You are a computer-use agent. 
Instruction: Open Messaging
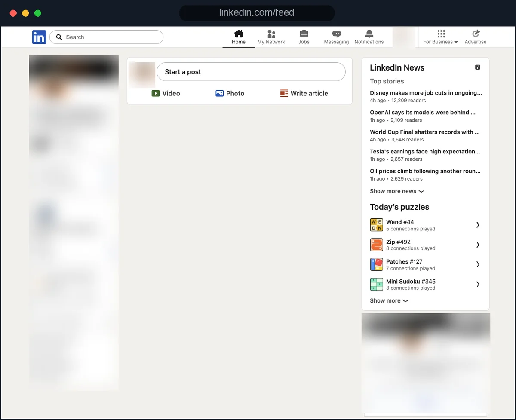click(x=337, y=37)
